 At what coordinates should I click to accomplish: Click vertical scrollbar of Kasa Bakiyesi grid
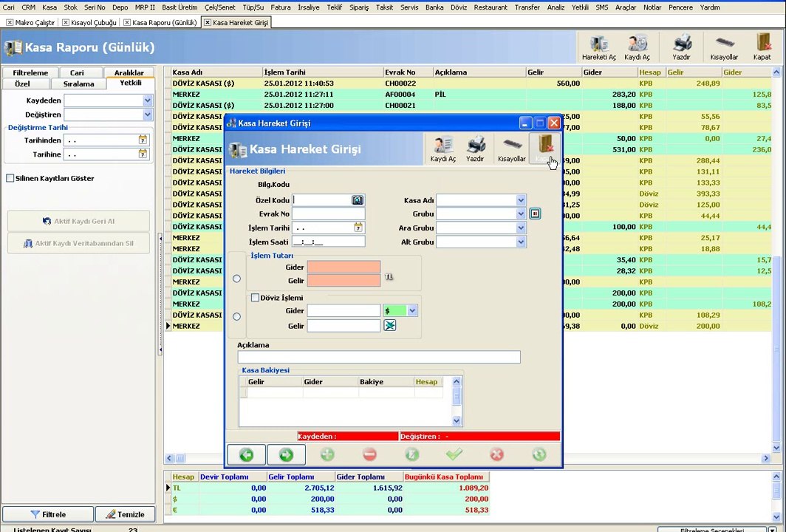coord(457,401)
